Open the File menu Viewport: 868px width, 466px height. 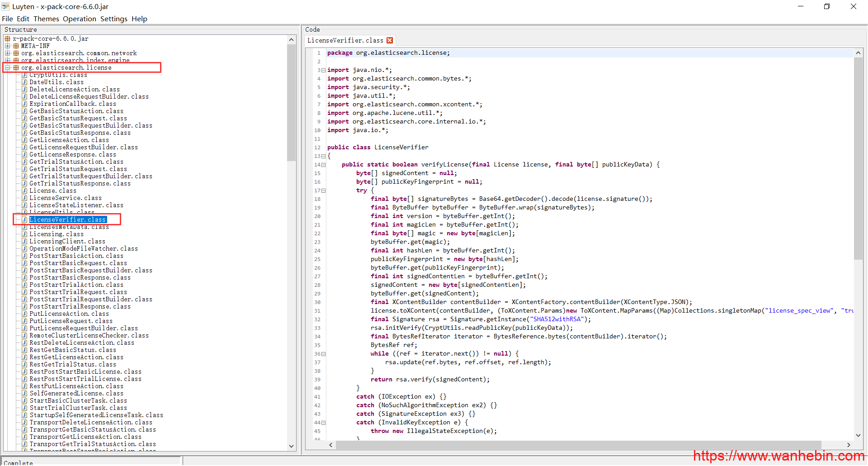7,19
